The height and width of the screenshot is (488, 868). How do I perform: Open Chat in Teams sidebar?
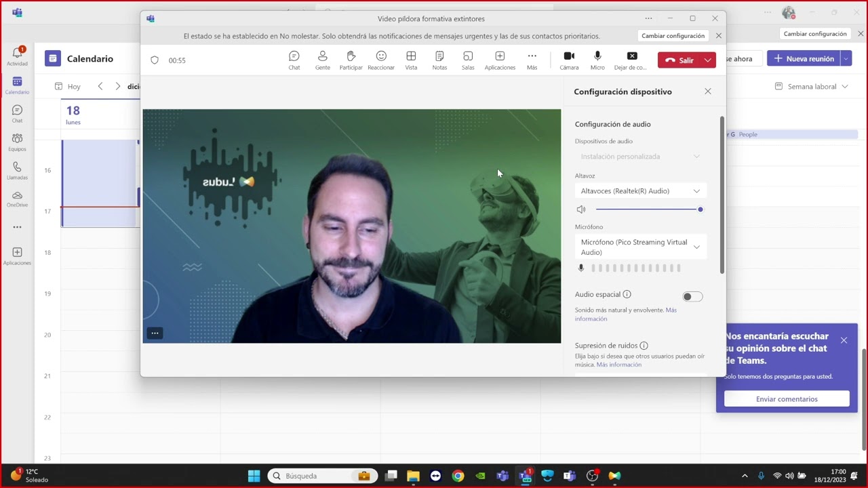[17, 113]
